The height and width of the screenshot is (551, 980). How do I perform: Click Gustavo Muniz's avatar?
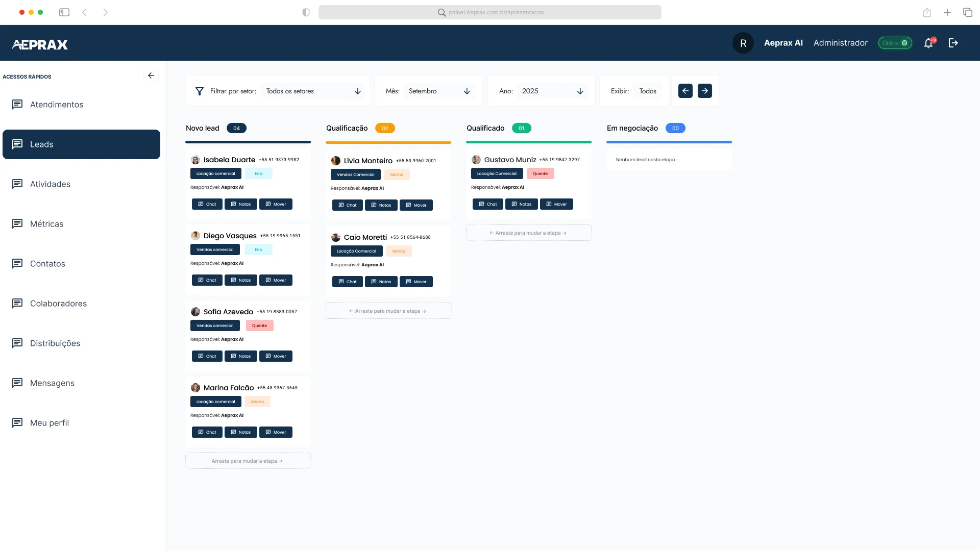[x=476, y=160]
